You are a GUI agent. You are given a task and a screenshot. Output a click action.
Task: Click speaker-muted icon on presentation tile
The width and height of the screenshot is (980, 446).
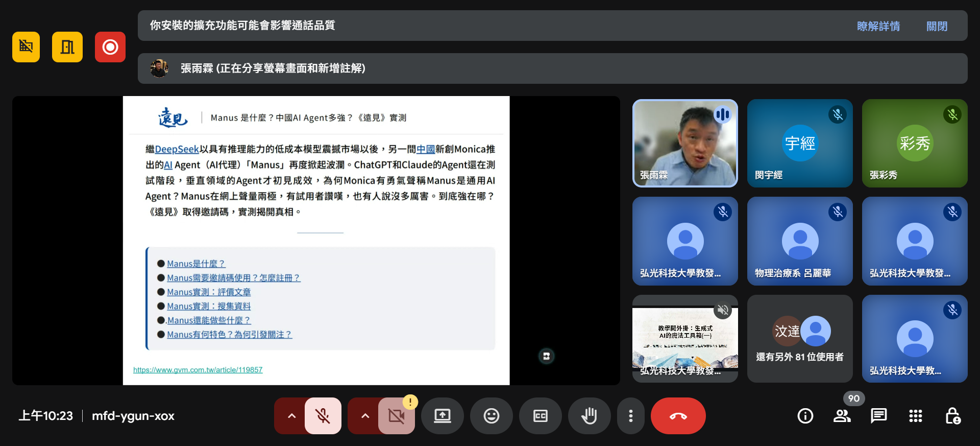[x=723, y=310]
